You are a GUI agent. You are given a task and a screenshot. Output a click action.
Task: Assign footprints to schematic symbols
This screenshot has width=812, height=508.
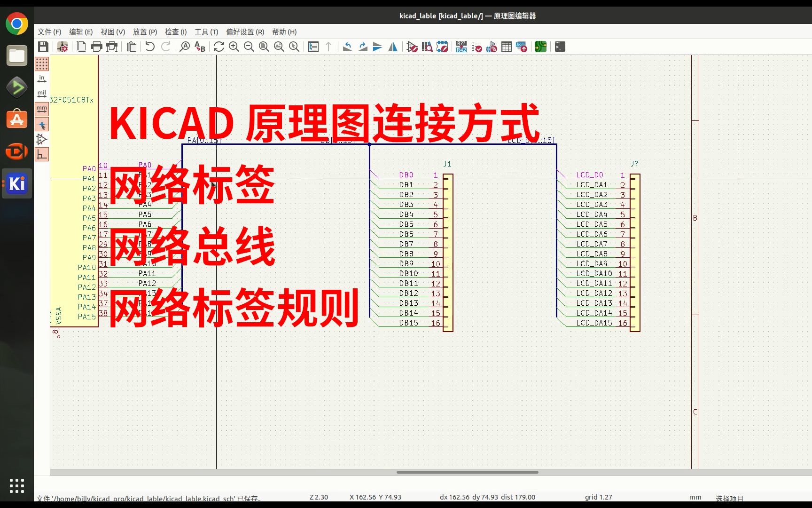(491, 47)
